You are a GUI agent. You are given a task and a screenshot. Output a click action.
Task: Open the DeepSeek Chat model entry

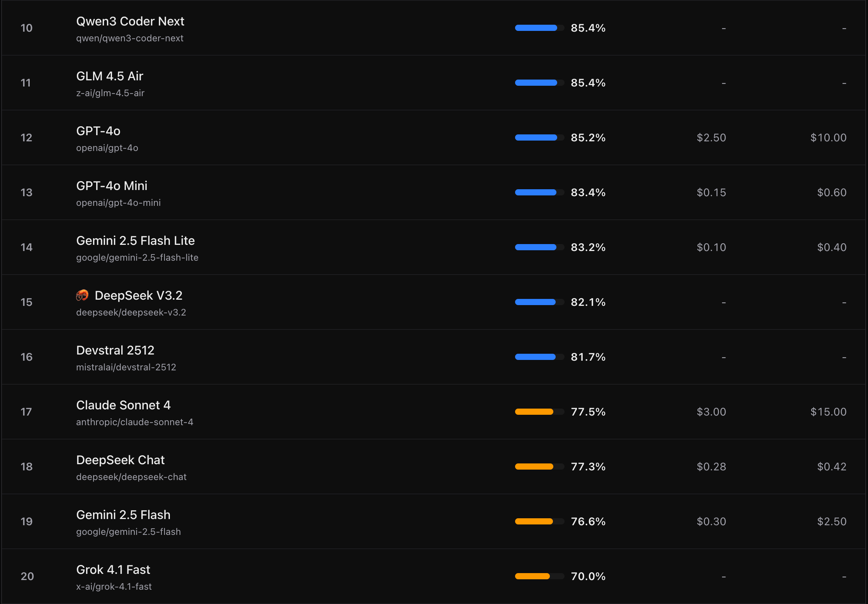coord(120,460)
